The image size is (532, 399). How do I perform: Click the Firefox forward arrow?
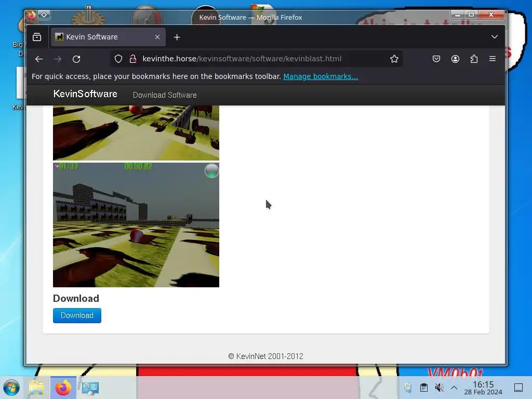pyautogui.click(x=58, y=59)
